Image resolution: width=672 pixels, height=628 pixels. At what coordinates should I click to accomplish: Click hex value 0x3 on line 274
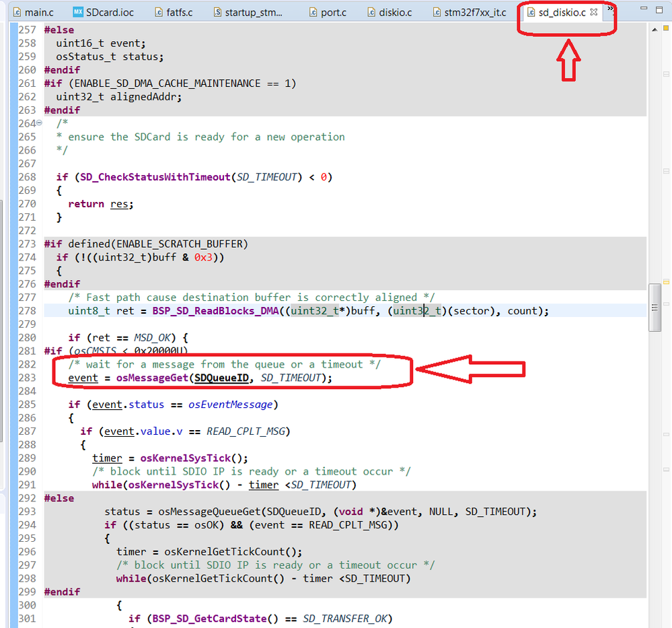204,257
